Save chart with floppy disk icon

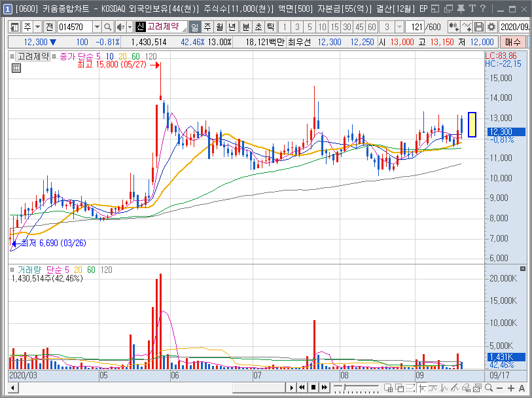click(478, 26)
